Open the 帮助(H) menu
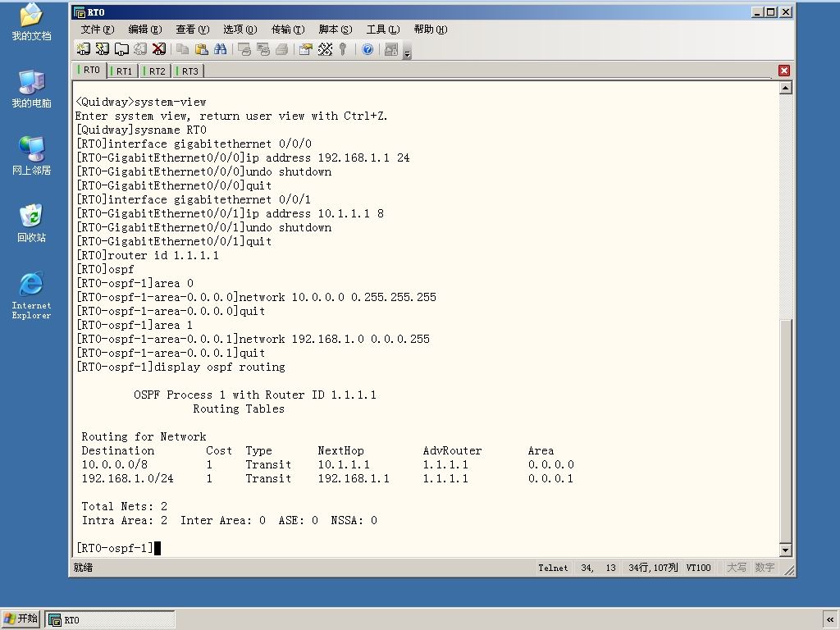Viewport: 840px width, 630px height. [430, 30]
